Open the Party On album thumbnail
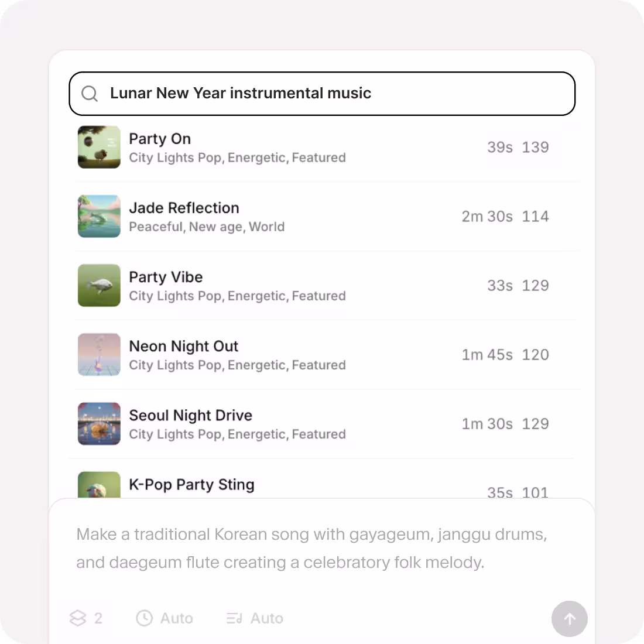The height and width of the screenshot is (644, 644). point(100,147)
